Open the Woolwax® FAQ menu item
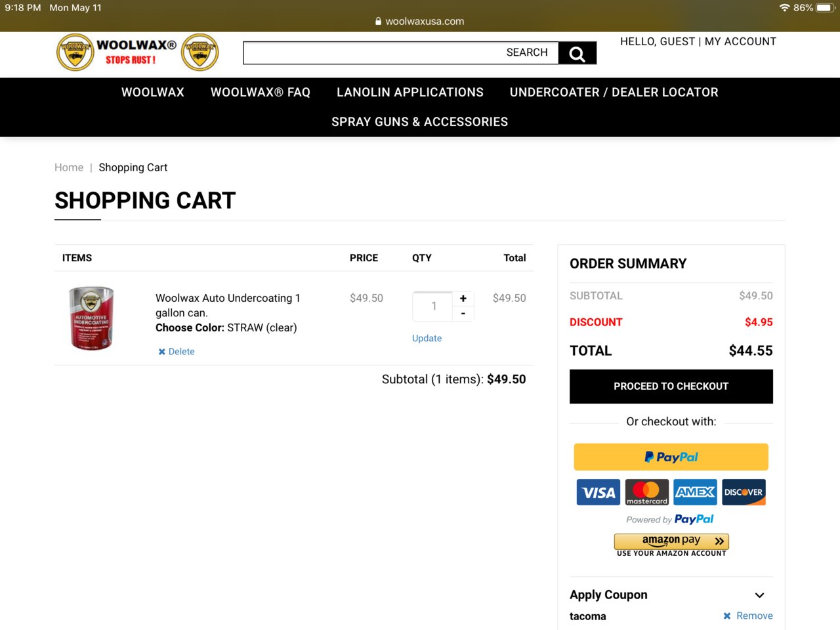Image resolution: width=840 pixels, height=630 pixels. click(x=261, y=93)
